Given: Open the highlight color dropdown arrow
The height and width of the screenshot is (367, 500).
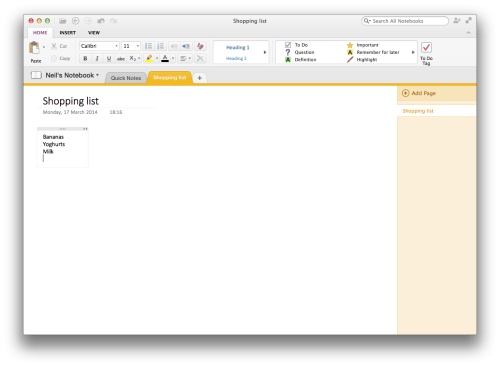Looking at the screenshot, I should point(157,58).
